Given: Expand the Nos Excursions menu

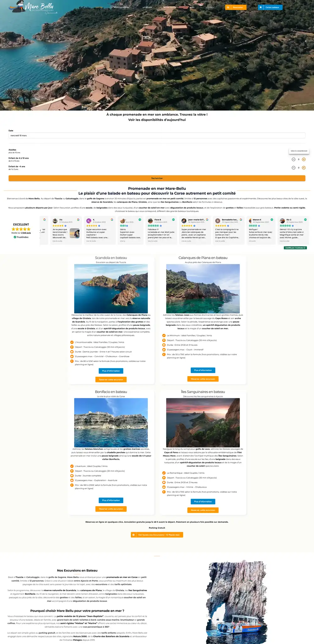Looking at the screenshot, I should 122,7.
